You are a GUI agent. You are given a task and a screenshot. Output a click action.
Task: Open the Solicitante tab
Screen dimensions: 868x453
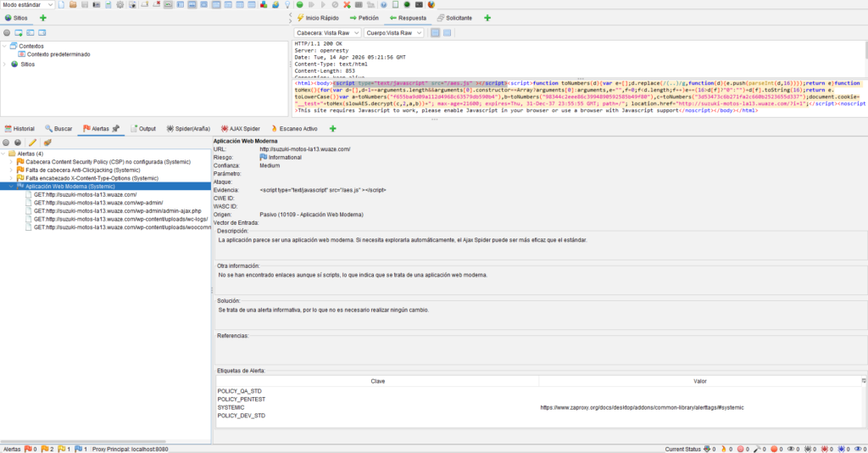click(x=454, y=18)
